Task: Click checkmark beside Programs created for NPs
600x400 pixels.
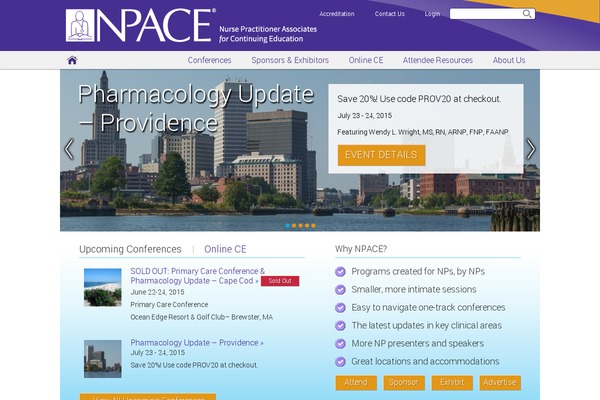Action: pyautogui.click(x=340, y=272)
